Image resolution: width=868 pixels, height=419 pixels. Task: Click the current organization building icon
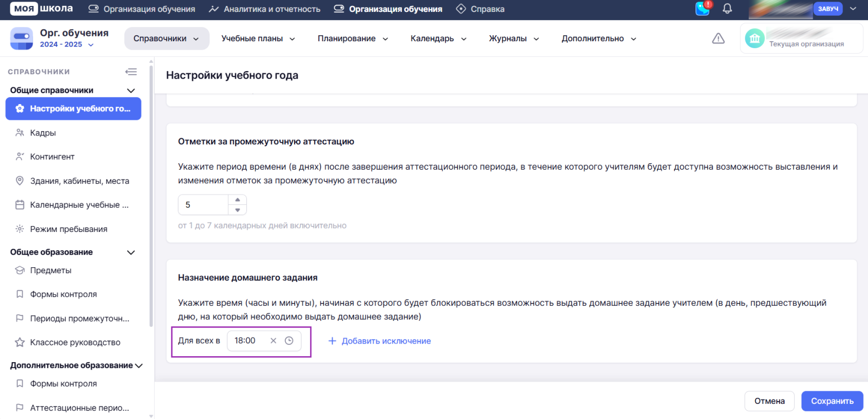(755, 38)
